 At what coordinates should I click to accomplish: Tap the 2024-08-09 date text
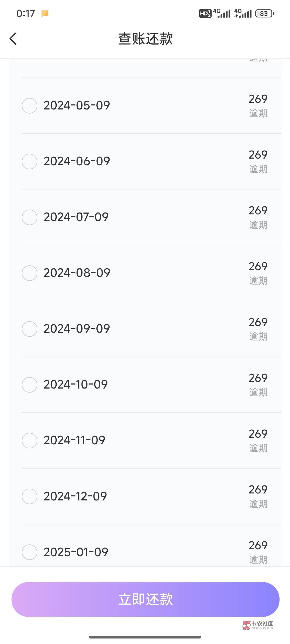click(x=77, y=273)
